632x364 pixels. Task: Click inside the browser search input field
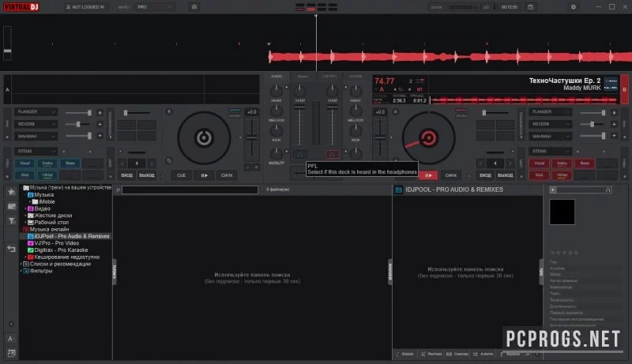(190, 190)
